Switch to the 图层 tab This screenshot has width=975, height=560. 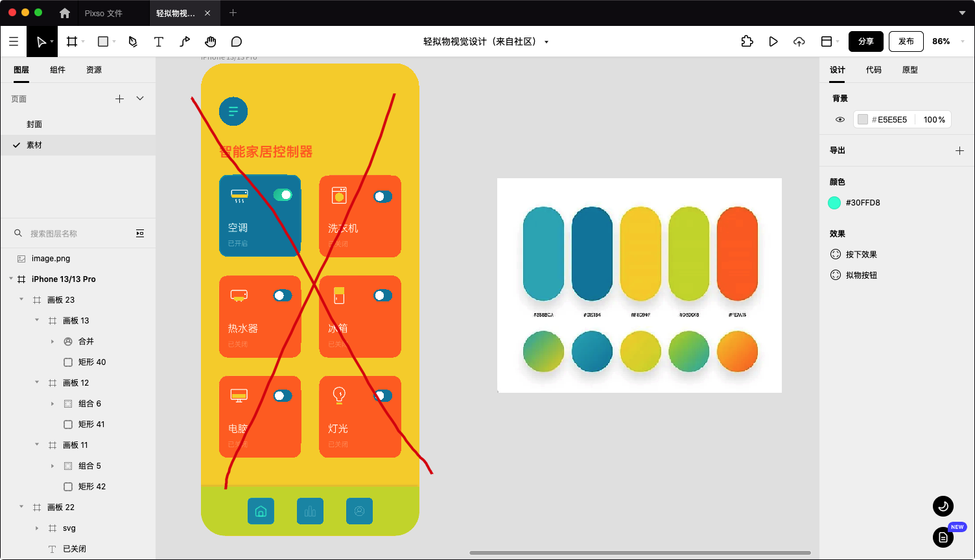[21, 70]
